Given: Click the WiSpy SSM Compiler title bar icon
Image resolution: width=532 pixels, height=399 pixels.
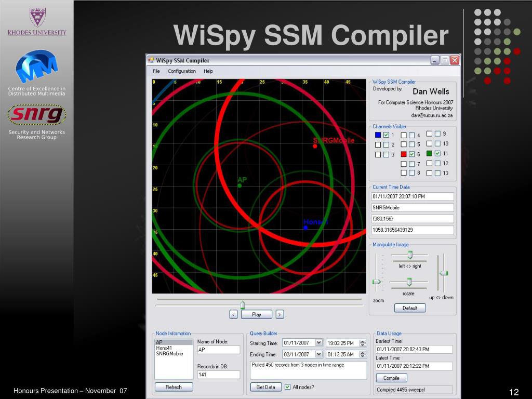Looking at the screenshot, I should [x=151, y=60].
